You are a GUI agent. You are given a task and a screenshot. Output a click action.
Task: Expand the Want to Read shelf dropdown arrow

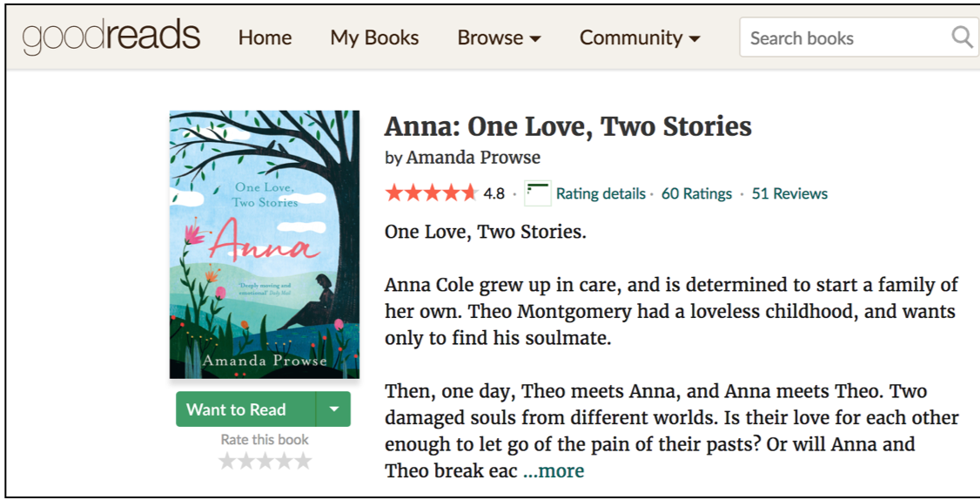click(333, 409)
